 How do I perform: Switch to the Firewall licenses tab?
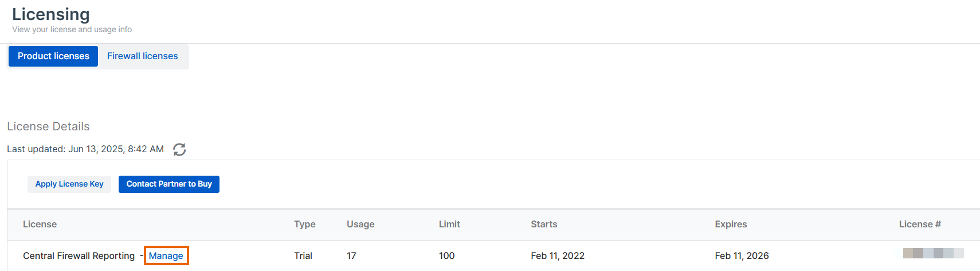[142, 56]
